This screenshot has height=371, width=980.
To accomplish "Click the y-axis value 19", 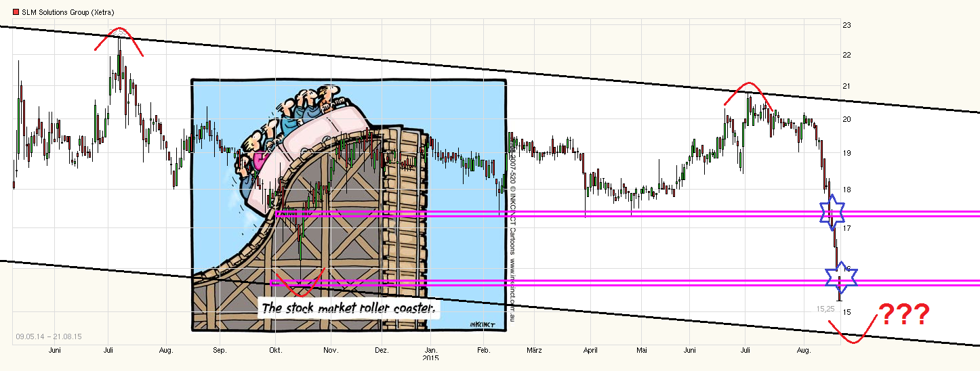I will (846, 154).
